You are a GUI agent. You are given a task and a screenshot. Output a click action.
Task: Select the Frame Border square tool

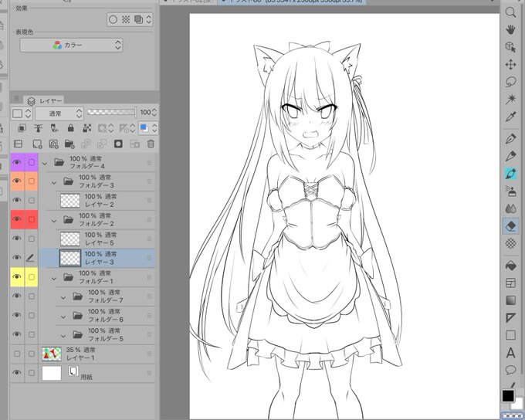[x=510, y=335]
